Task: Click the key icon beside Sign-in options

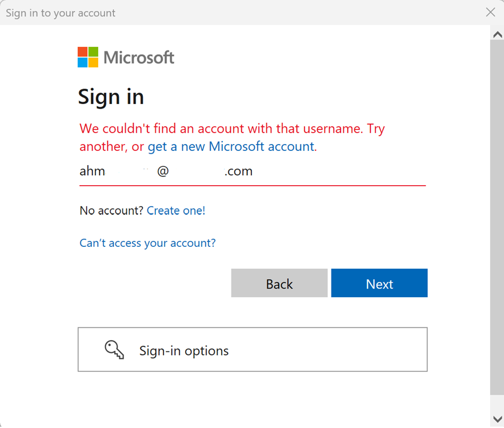Action: point(114,350)
